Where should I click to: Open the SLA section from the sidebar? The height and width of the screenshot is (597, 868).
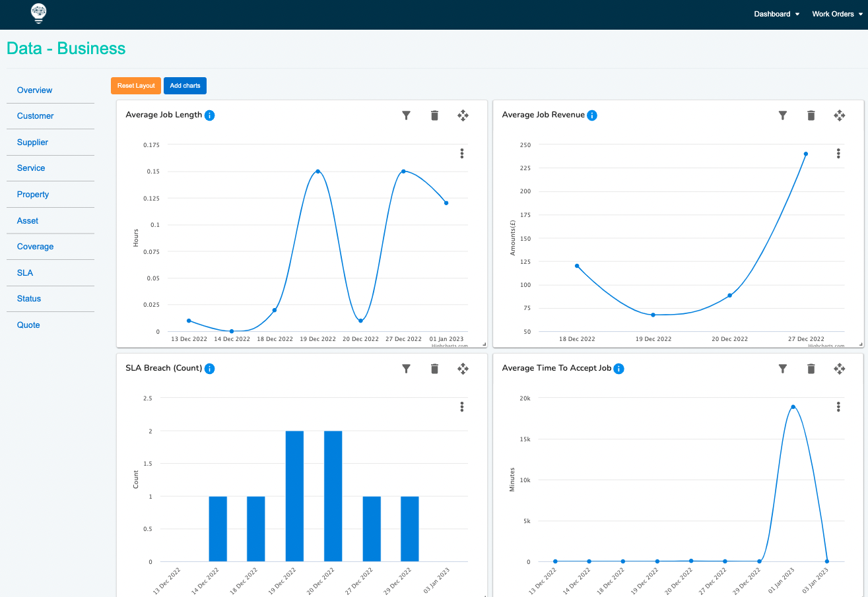pyautogui.click(x=24, y=272)
